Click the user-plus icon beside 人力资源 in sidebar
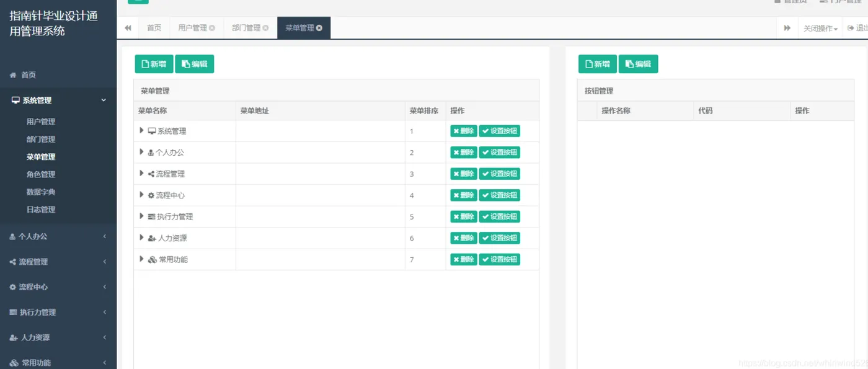 14,338
